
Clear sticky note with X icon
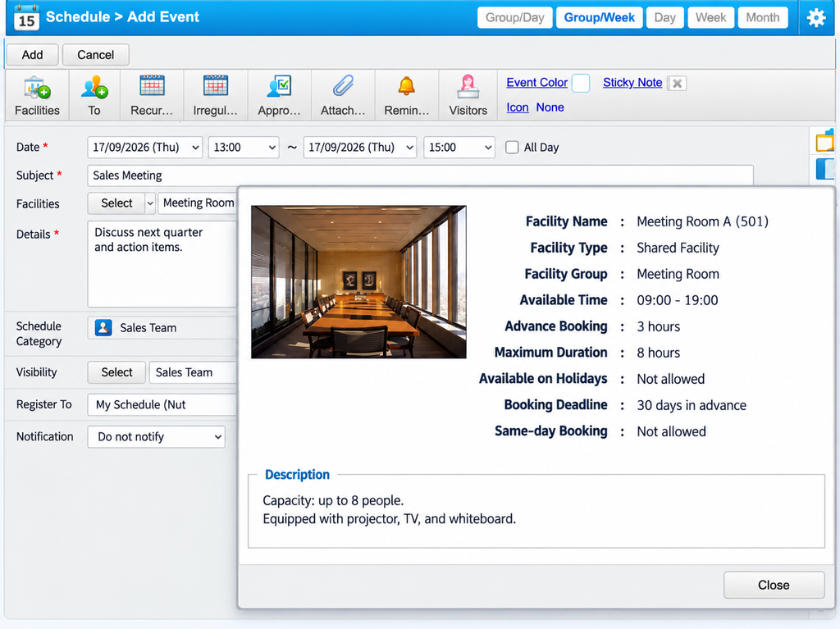pyautogui.click(x=677, y=84)
